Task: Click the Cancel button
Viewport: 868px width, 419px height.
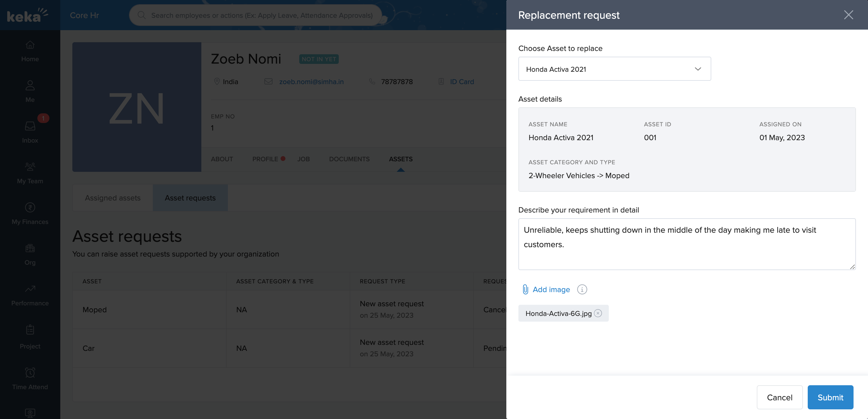Action: click(x=779, y=397)
